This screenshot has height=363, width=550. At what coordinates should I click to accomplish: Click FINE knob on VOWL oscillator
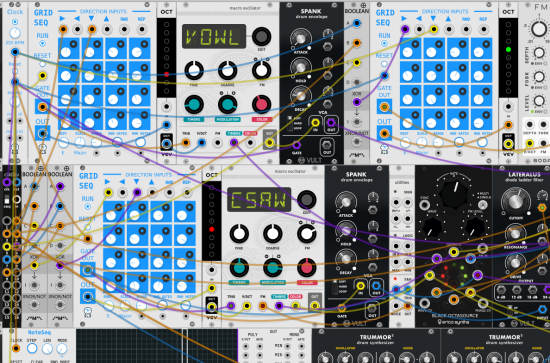click(194, 70)
